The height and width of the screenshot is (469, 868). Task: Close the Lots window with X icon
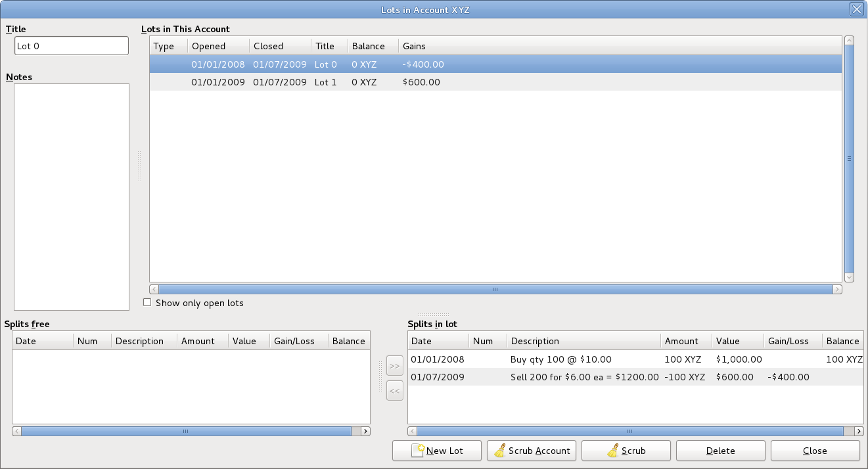(x=856, y=9)
